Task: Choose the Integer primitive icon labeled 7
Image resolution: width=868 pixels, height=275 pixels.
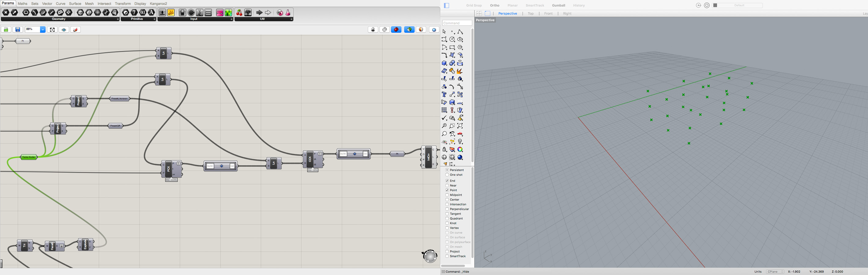Action: tap(134, 13)
